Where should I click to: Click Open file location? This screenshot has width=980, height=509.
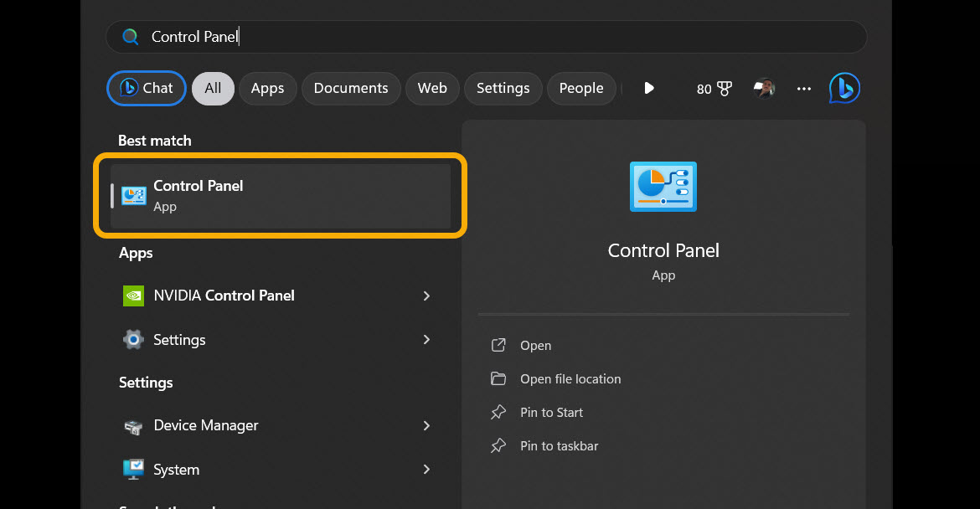coord(570,378)
